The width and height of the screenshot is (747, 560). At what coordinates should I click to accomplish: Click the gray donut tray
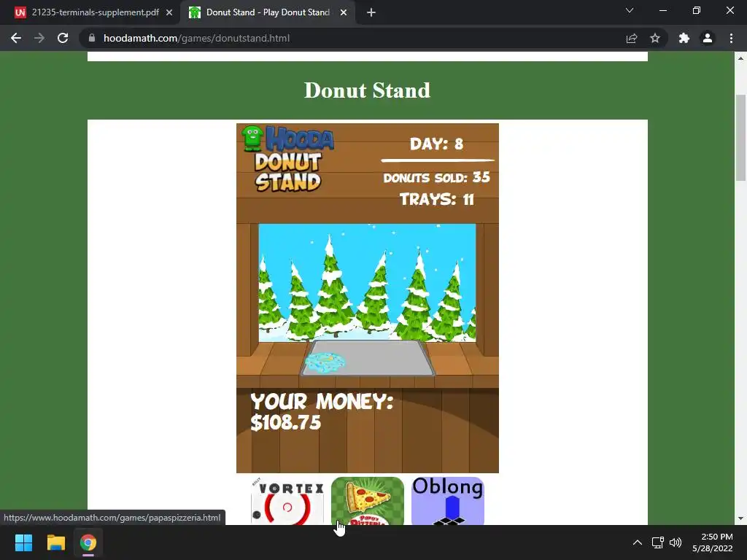(x=368, y=358)
